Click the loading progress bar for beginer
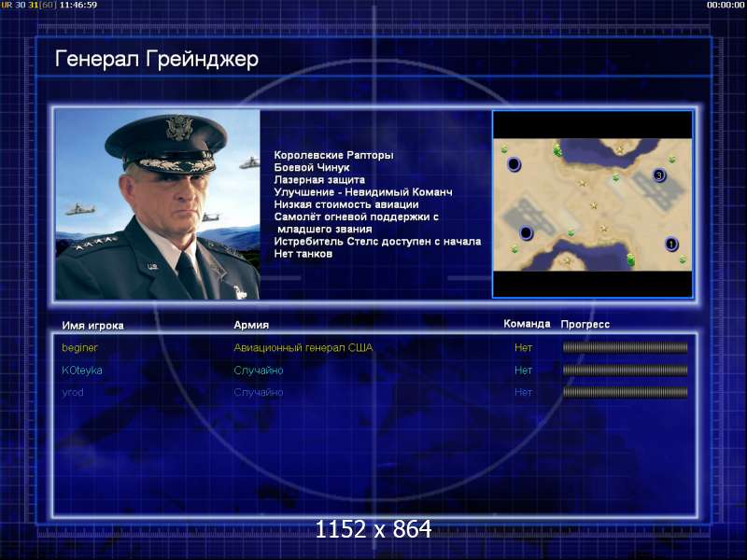 click(625, 347)
